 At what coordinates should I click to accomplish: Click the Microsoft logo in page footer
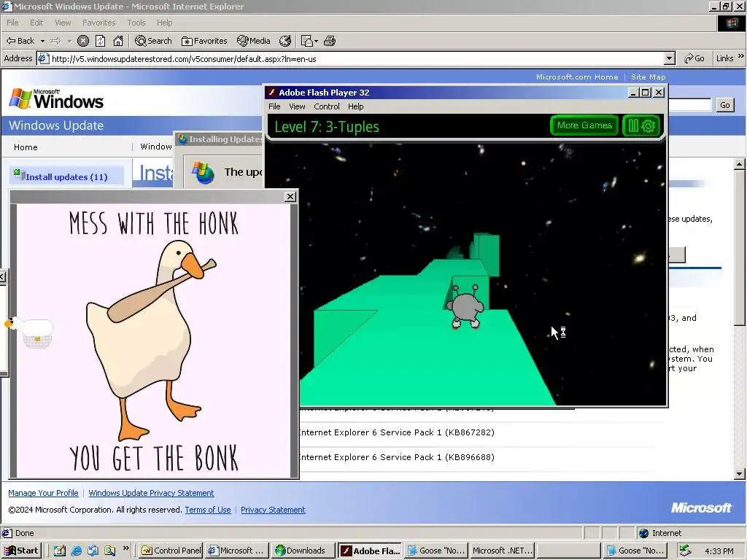701,507
